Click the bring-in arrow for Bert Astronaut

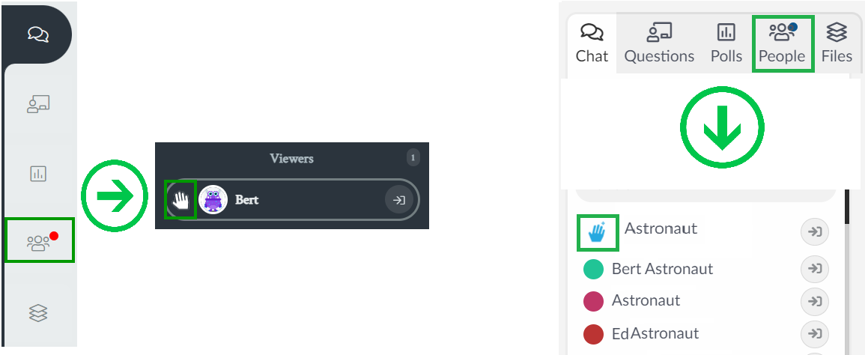815,269
